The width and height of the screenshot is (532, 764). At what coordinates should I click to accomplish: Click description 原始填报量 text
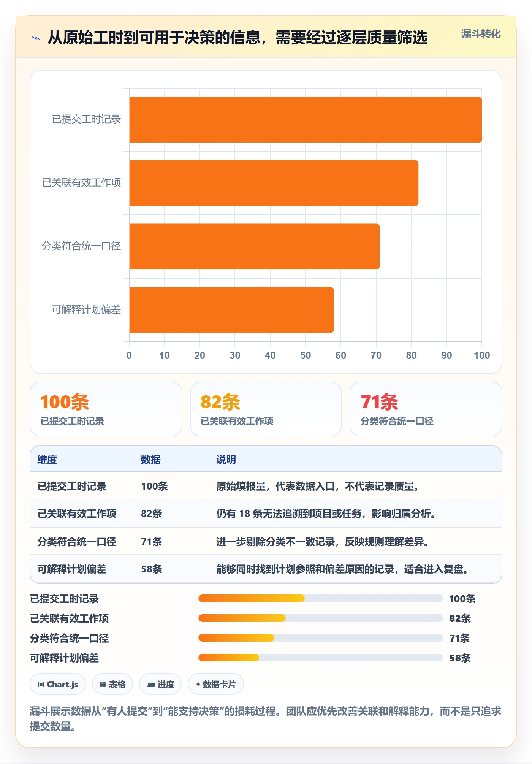(318, 486)
